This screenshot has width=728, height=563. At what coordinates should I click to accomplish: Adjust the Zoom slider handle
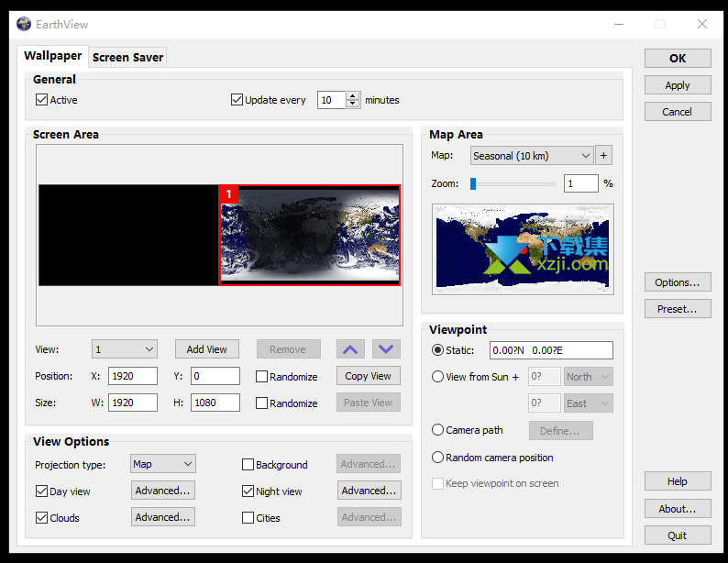[x=473, y=183]
